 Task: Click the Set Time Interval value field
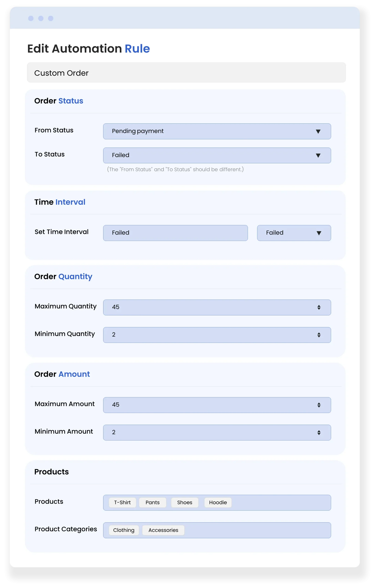(175, 233)
